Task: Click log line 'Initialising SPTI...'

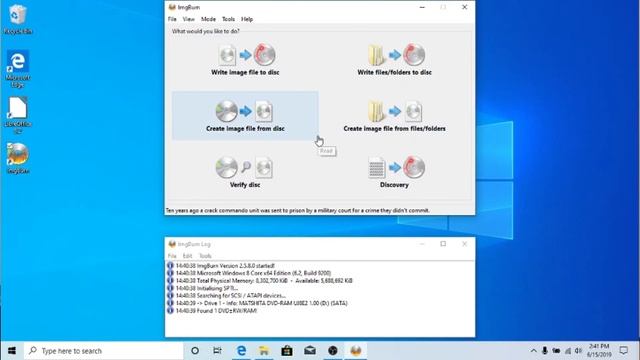Action: 207,288
